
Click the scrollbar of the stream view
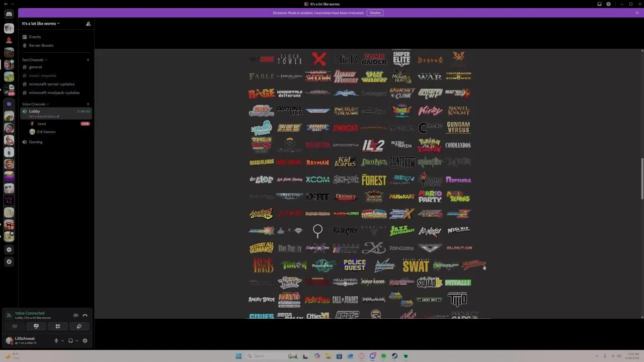[x=642, y=178]
